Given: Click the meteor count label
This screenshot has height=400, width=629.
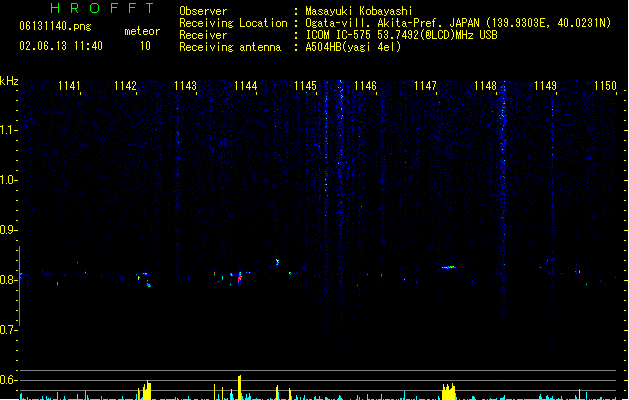Looking at the screenshot, I should pos(142,31).
